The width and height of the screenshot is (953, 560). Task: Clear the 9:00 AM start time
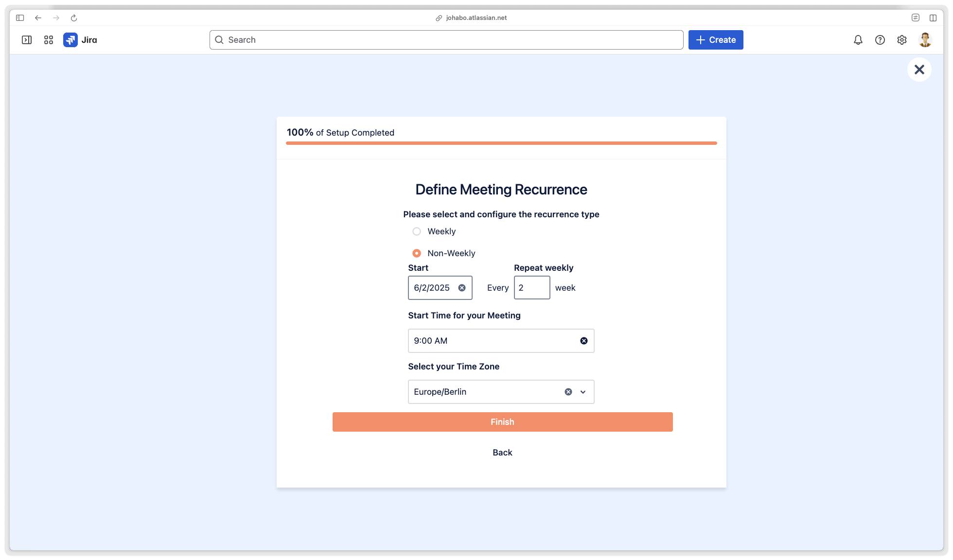(584, 341)
